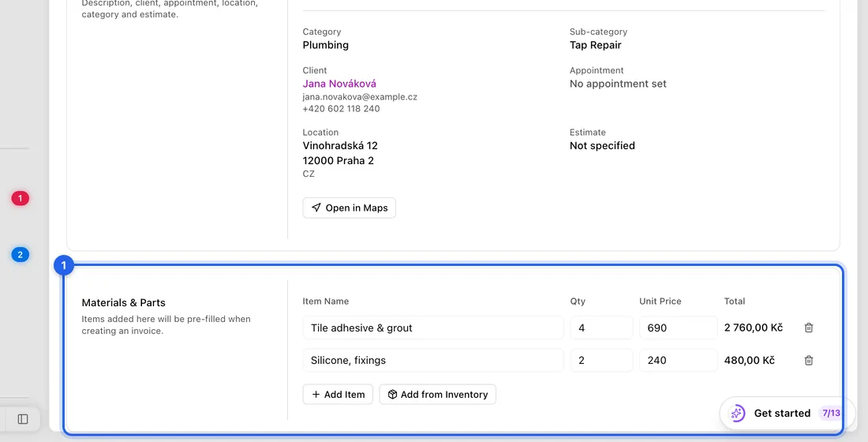
Task: Click the Unit Price column header
Action: coord(660,302)
